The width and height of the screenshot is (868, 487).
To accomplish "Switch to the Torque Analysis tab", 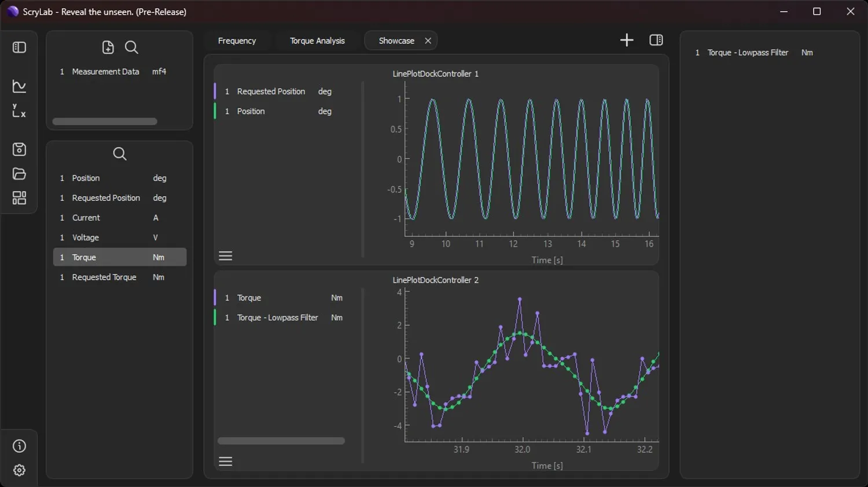I will [317, 41].
